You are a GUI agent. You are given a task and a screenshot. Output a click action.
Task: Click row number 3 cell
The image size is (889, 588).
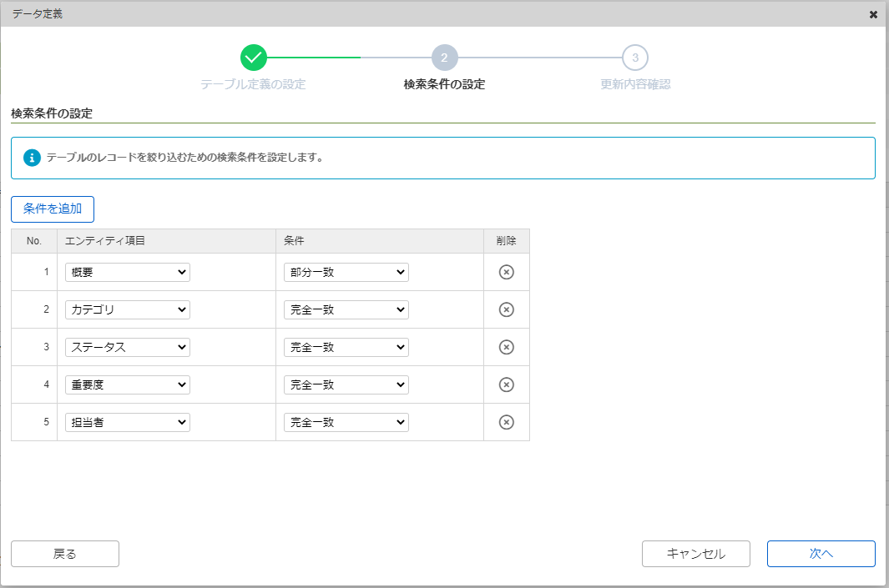pos(34,347)
